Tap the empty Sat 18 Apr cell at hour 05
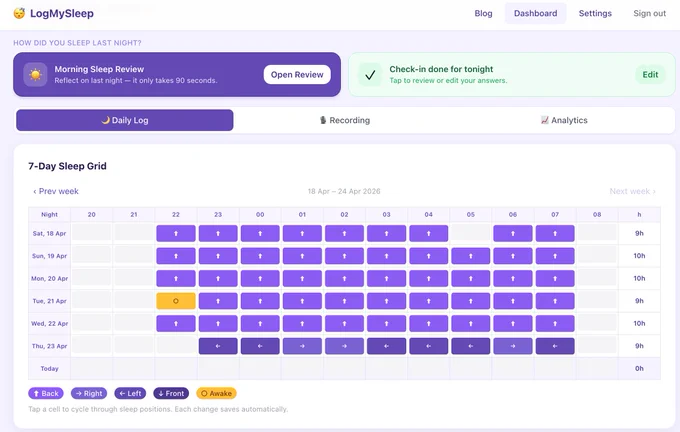The image size is (680, 432). point(471,233)
